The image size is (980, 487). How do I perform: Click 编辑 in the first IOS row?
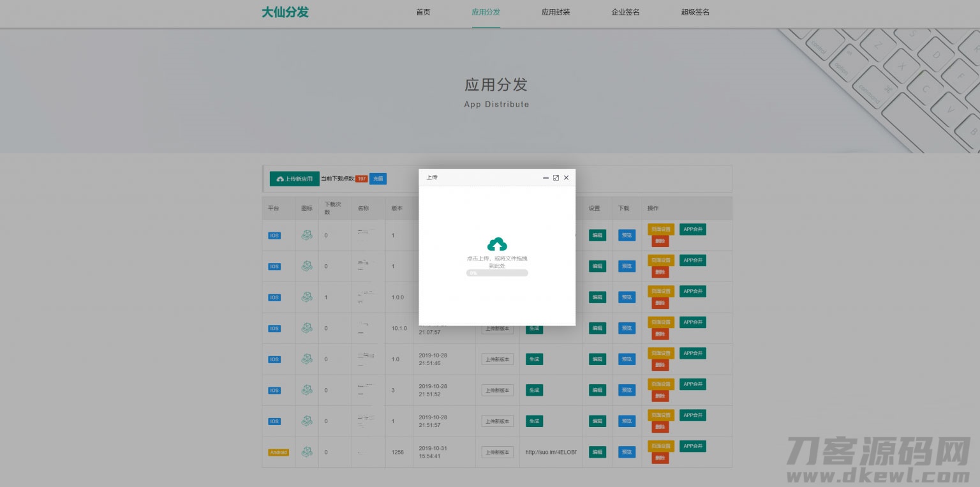tap(597, 235)
